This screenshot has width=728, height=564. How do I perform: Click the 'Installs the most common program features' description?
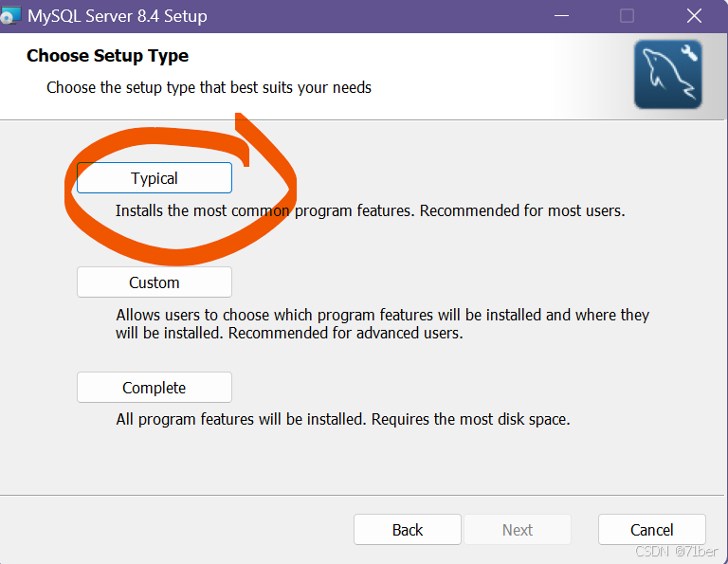pyautogui.click(x=370, y=210)
